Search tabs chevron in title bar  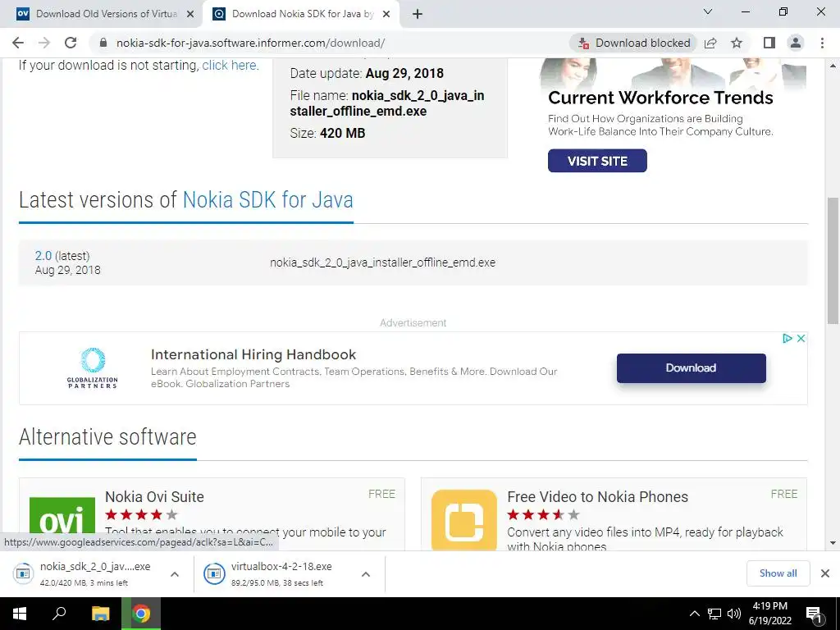[708, 11]
